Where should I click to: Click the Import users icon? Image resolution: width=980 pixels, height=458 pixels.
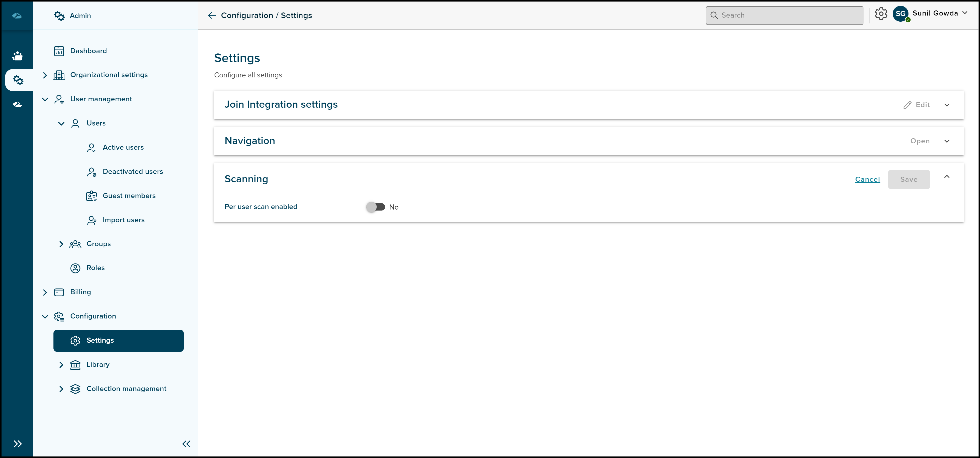click(91, 220)
